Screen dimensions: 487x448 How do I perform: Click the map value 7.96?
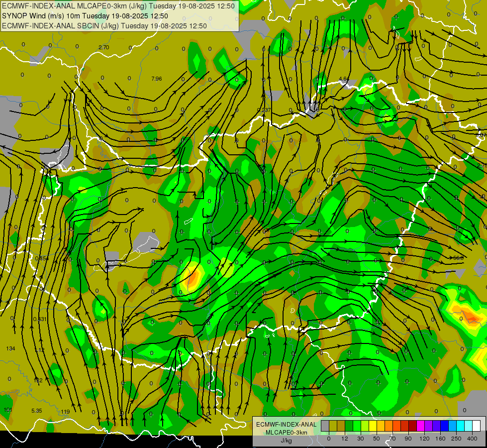157,79
